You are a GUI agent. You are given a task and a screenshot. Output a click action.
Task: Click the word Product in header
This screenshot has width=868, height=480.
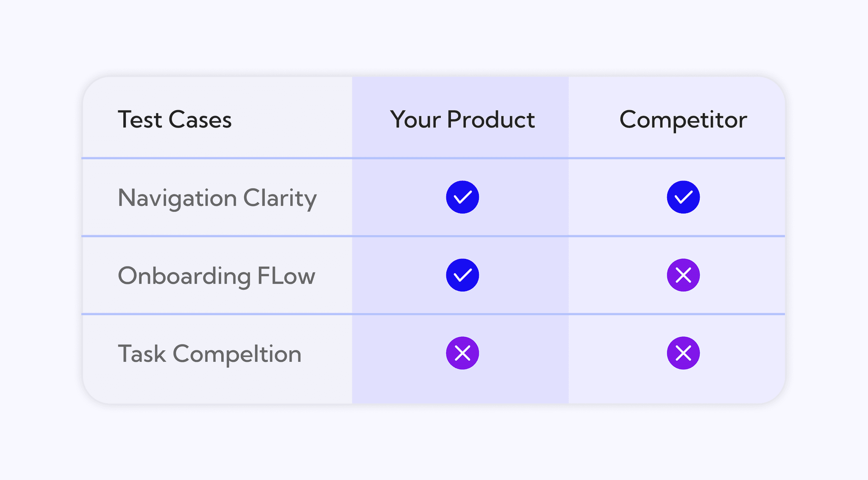pos(490,119)
